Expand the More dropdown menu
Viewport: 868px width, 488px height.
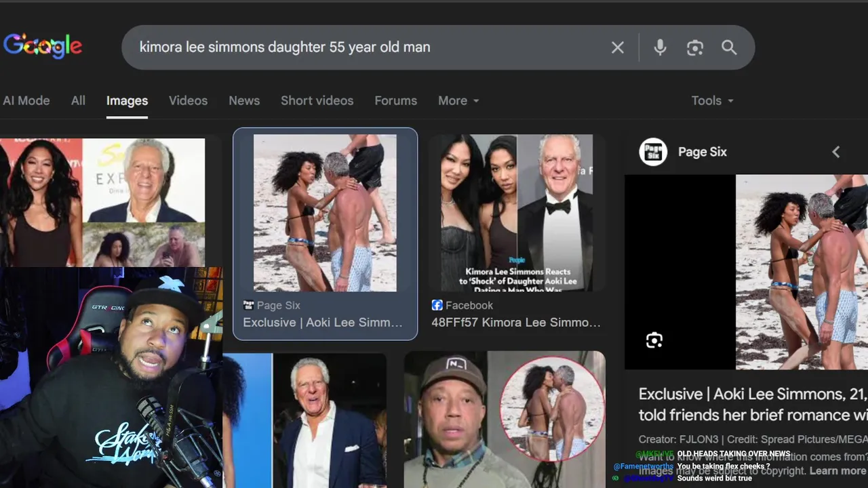(458, 101)
